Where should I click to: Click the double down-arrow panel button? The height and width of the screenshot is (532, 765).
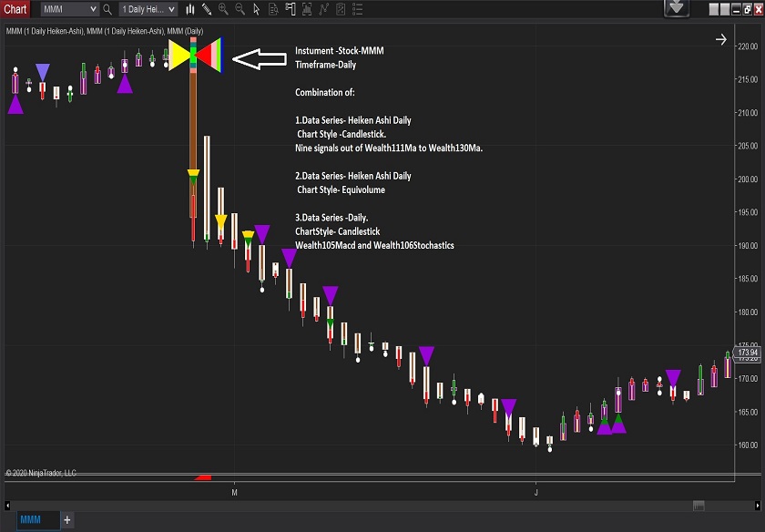coord(677,7)
